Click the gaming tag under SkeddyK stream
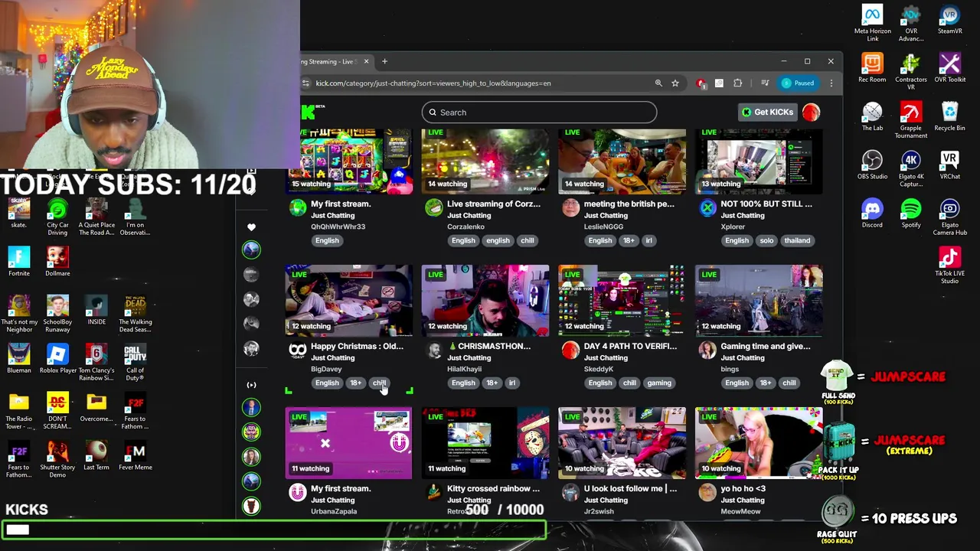 (659, 383)
